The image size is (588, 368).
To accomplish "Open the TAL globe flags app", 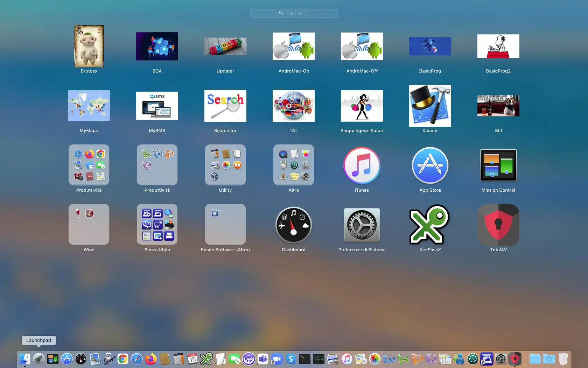I will click(x=294, y=106).
